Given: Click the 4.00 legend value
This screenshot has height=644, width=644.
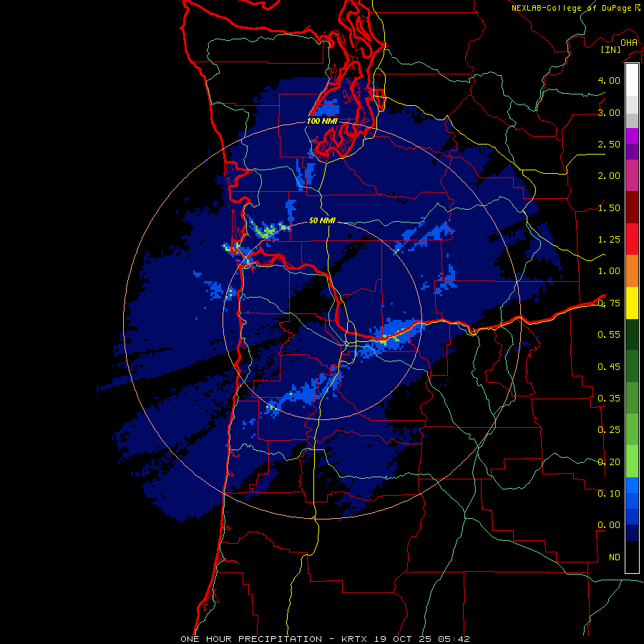Looking at the screenshot, I should pyautogui.click(x=609, y=80).
